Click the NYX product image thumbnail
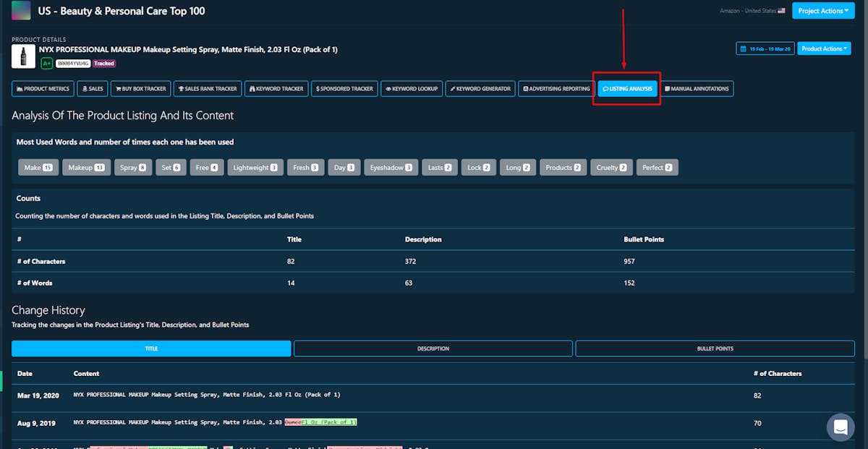The height and width of the screenshot is (449, 868). click(x=24, y=56)
